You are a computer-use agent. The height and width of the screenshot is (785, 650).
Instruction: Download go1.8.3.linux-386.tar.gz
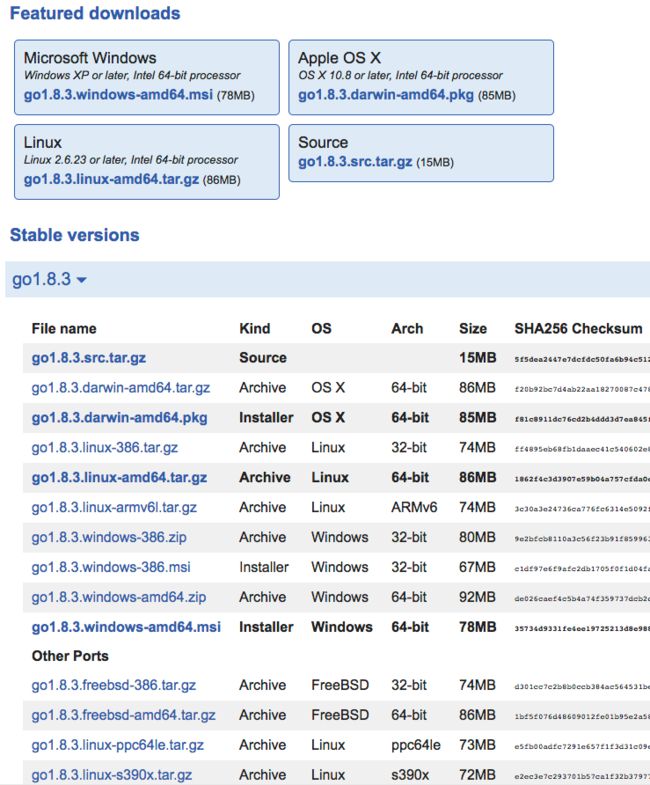pyautogui.click(x=105, y=448)
